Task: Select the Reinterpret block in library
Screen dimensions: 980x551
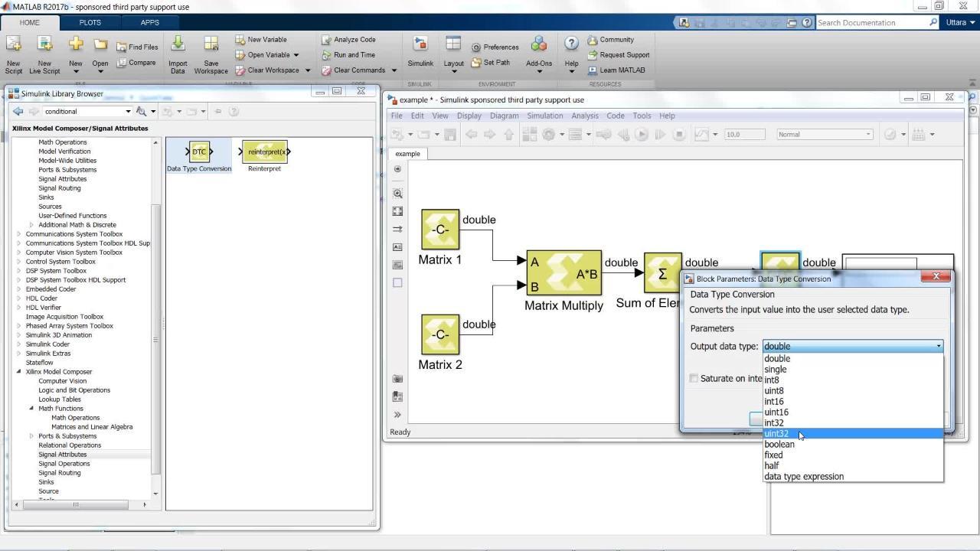Action: coord(265,152)
